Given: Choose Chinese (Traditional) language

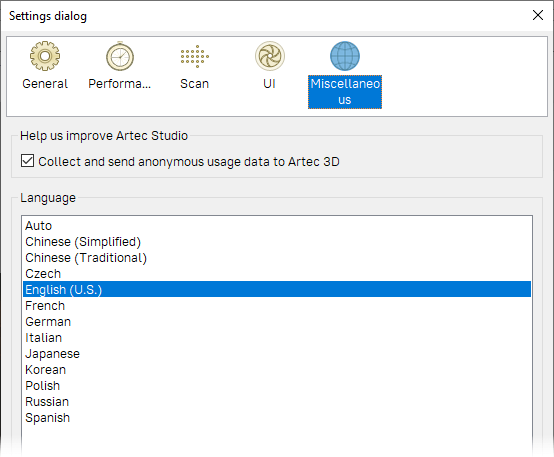Looking at the screenshot, I should (277, 258).
